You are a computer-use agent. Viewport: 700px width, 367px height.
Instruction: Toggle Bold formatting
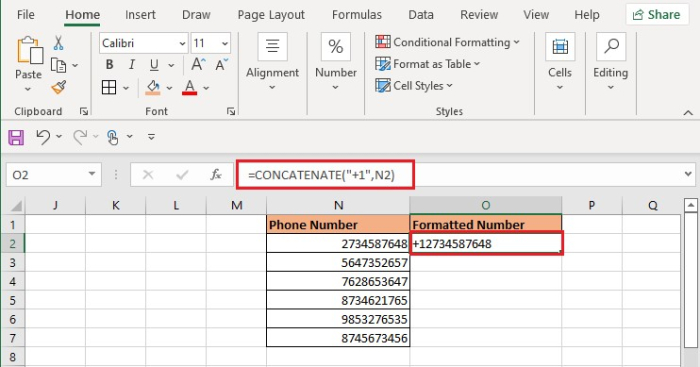click(x=109, y=65)
